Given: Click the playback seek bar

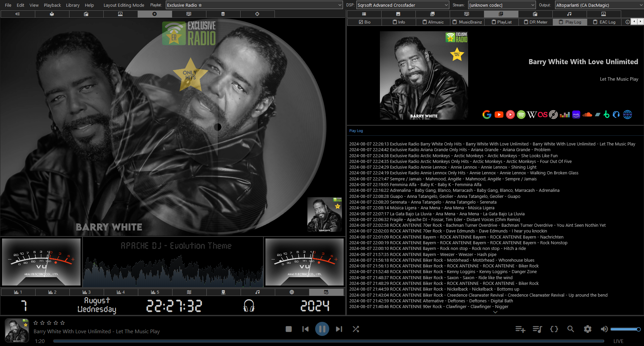Looking at the screenshot, I should pos(329,341).
